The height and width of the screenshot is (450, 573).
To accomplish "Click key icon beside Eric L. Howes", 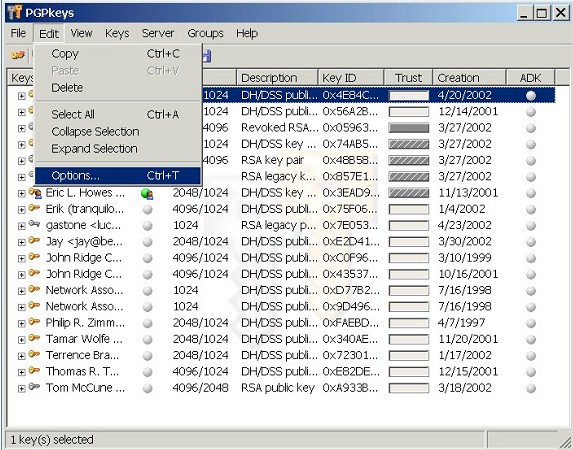I will coord(35,193).
